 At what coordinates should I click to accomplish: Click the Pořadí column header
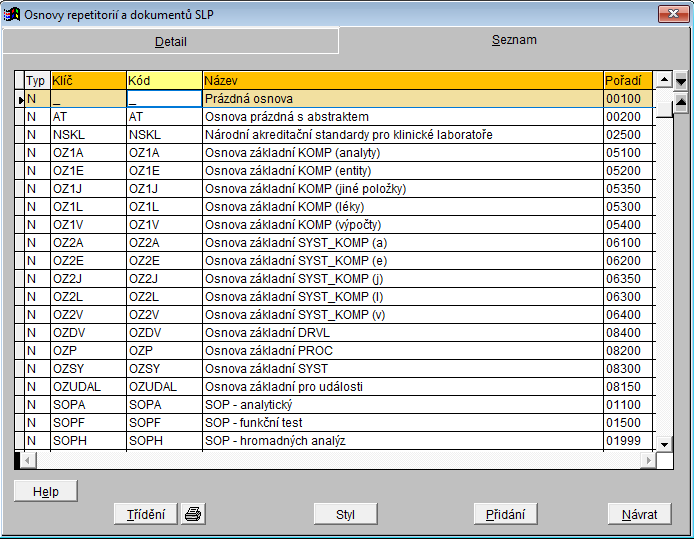627,80
